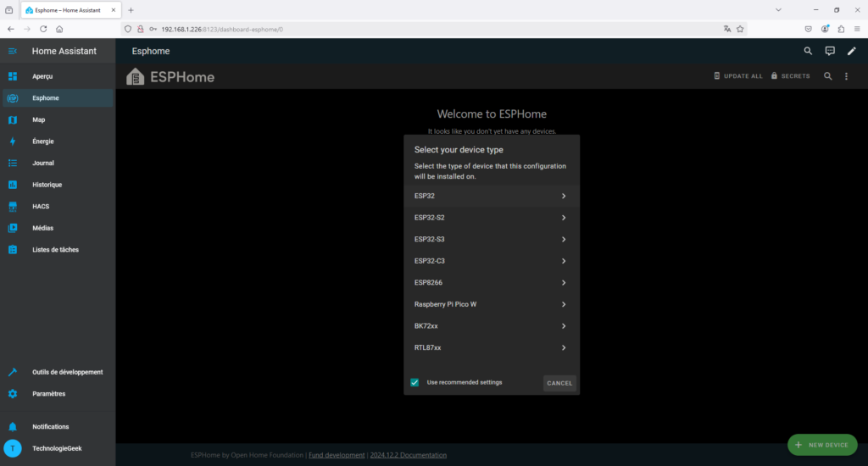Open Notifications bell icon
Screen dimensions: 868x466
pyautogui.click(x=12, y=427)
